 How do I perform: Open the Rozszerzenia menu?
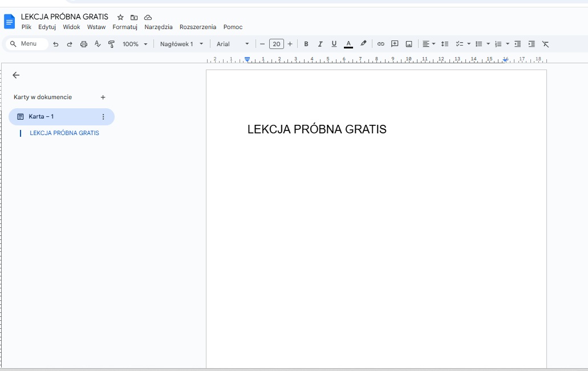tap(198, 27)
